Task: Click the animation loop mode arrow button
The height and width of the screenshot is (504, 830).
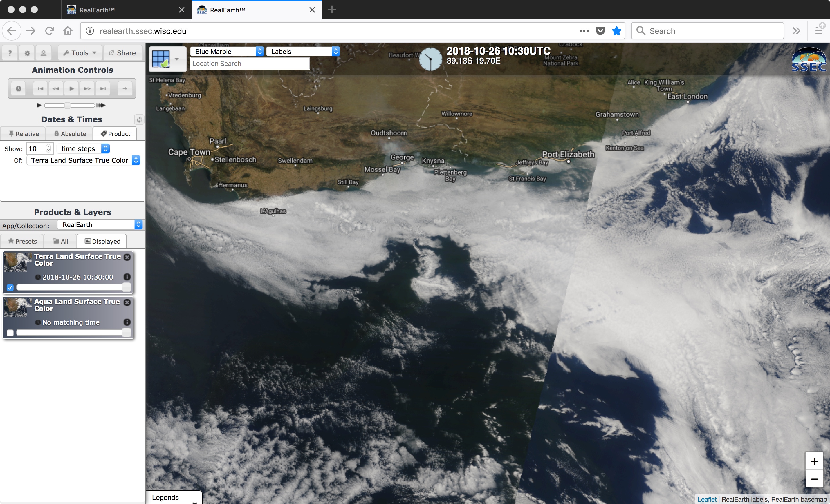Action: click(124, 88)
